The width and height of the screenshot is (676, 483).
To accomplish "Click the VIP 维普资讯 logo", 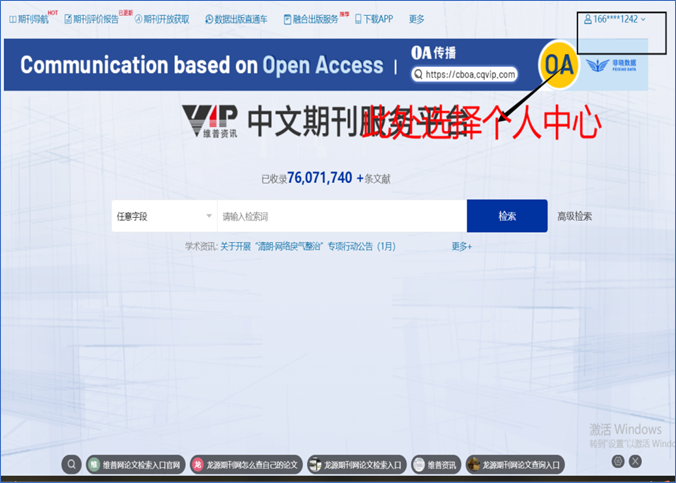I will tap(210, 121).
